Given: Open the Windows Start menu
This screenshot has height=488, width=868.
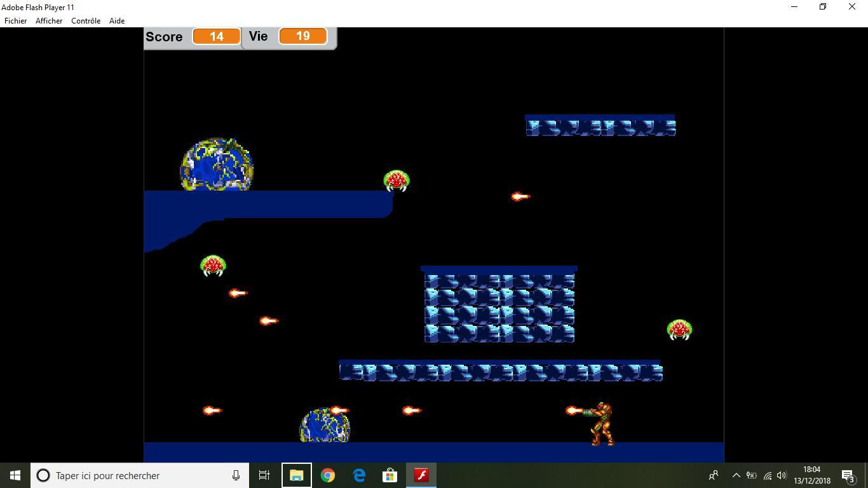Looking at the screenshot, I should coord(15,475).
